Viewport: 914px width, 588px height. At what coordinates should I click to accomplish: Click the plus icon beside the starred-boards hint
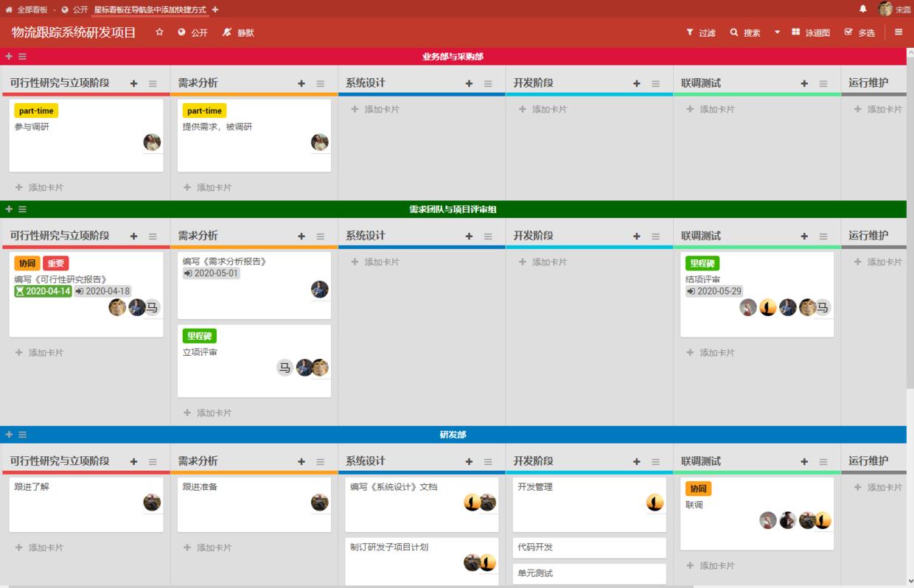tap(215, 10)
